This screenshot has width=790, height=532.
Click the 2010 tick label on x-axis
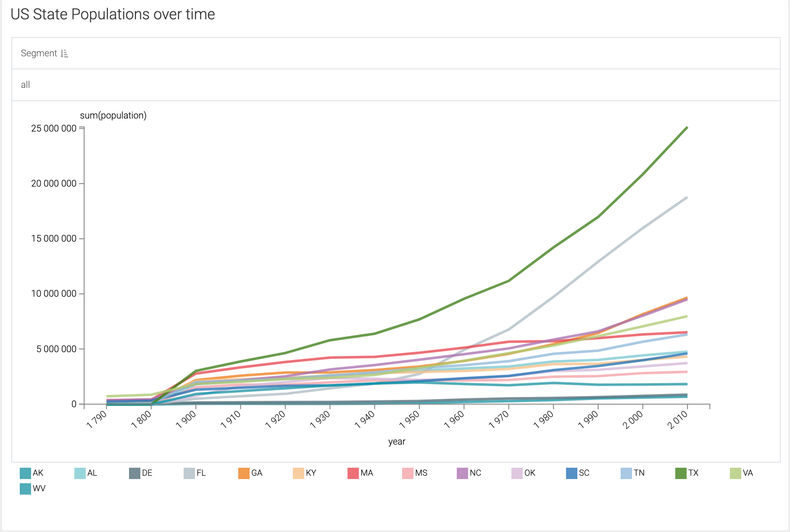(x=677, y=419)
